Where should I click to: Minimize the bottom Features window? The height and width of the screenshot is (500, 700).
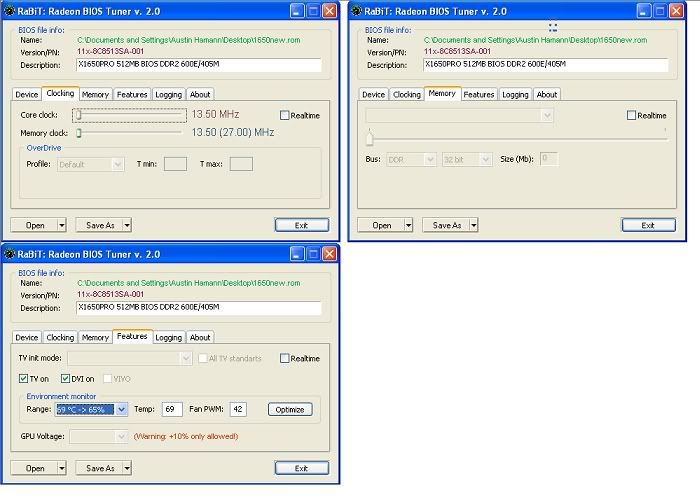click(x=297, y=254)
